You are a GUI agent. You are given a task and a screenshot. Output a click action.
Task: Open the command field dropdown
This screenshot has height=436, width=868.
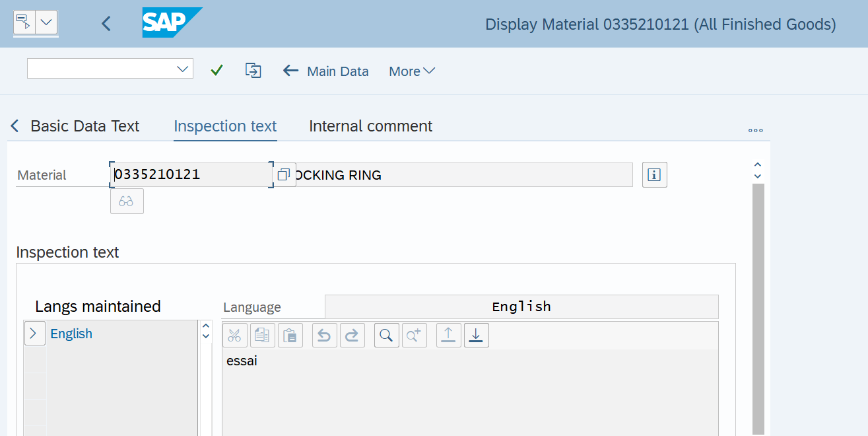pos(183,68)
